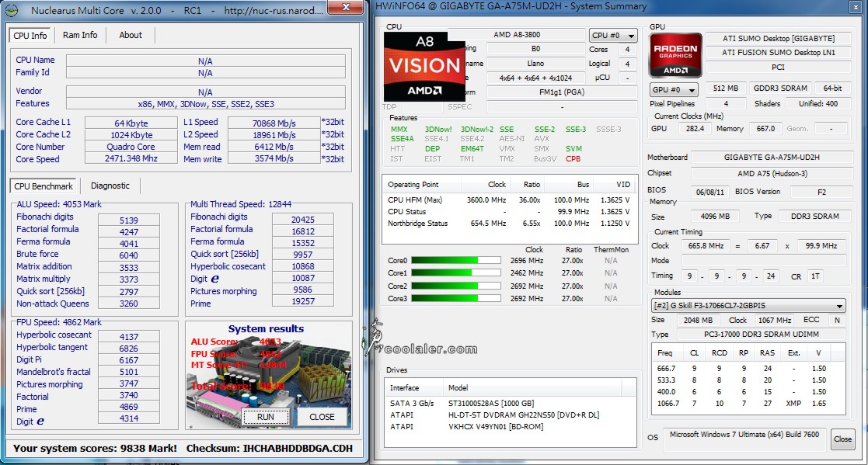Click the system scores 9838 Mark status text
868x465 pixels.
96,449
